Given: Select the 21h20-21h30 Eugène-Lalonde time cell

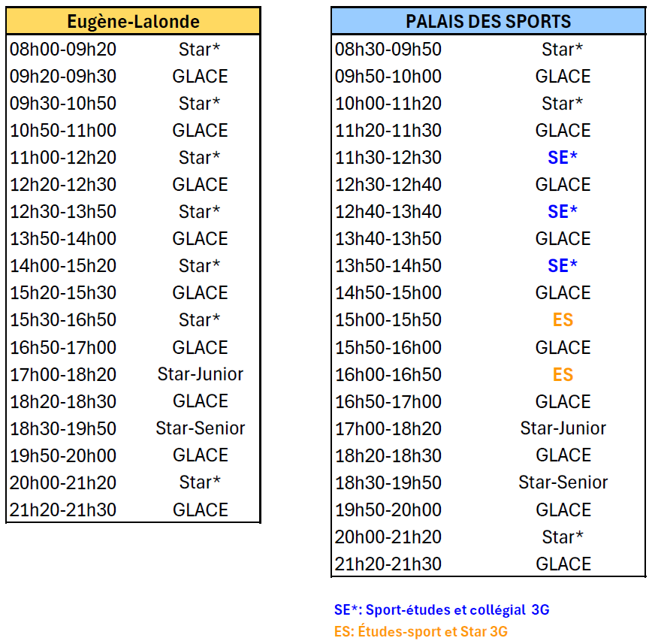Looking at the screenshot, I should click(x=63, y=509).
